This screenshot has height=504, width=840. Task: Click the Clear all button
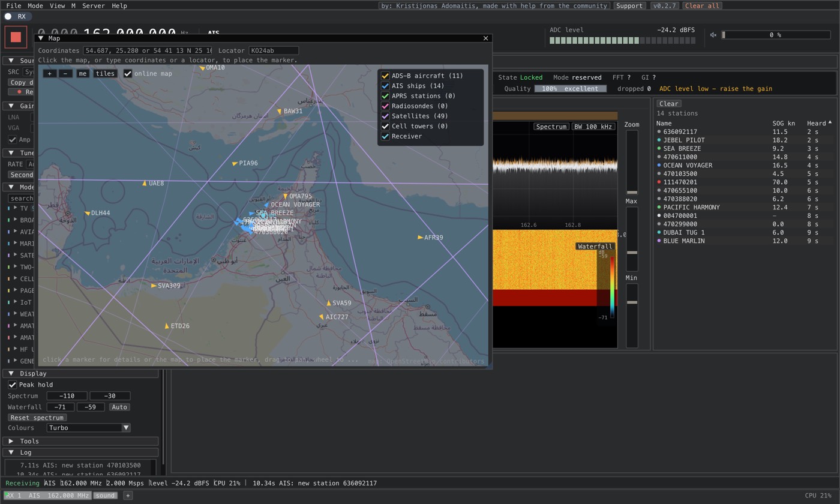pyautogui.click(x=701, y=5)
